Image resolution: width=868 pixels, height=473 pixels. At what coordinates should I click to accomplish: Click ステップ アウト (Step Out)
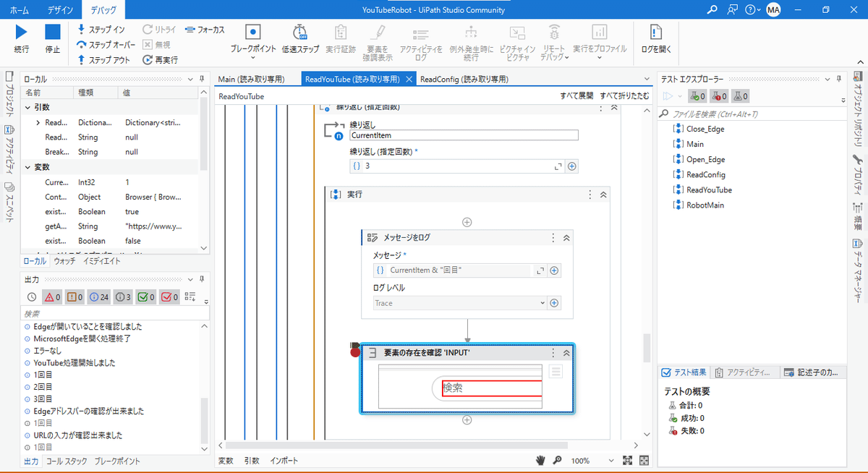(103, 60)
